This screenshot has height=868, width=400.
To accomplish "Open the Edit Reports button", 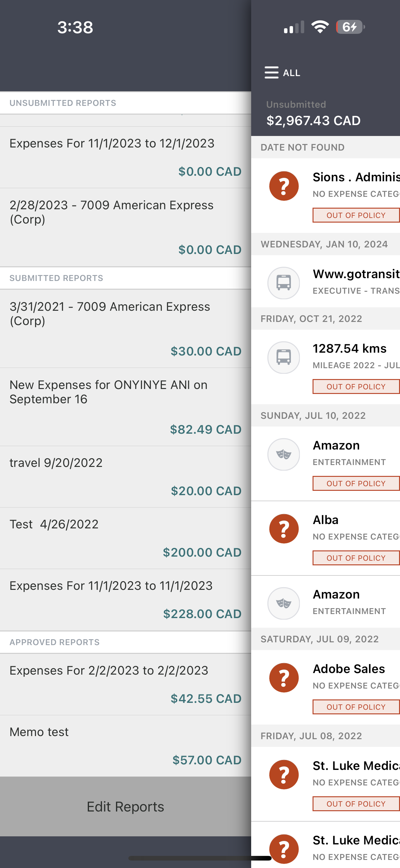I will click(126, 807).
